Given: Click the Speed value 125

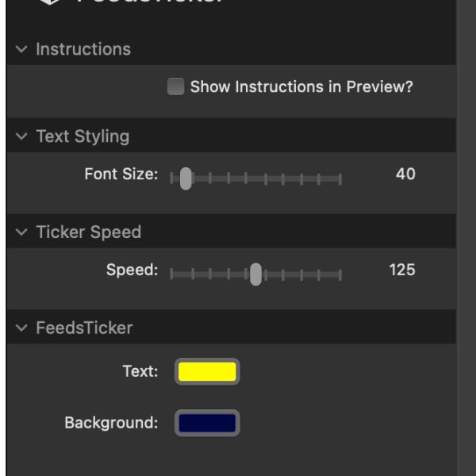Looking at the screenshot, I should pyautogui.click(x=402, y=270).
